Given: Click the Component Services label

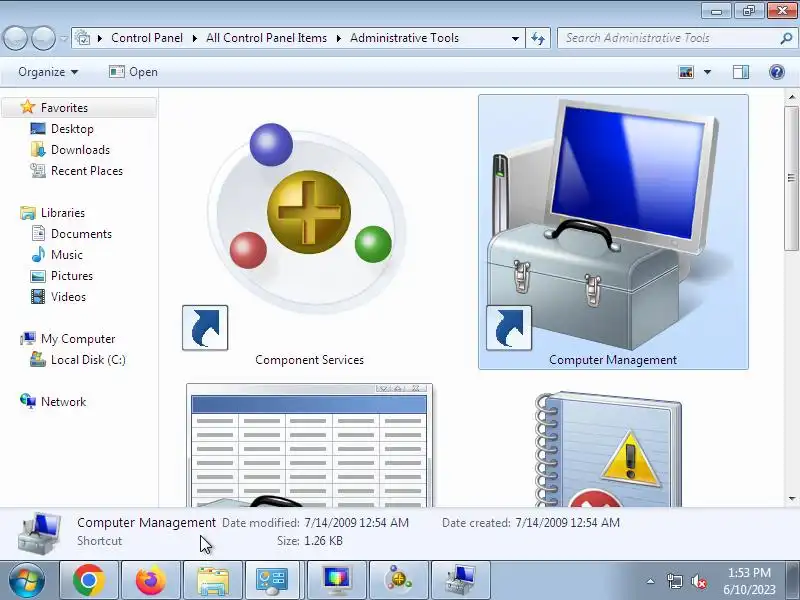Looking at the screenshot, I should pos(309,360).
